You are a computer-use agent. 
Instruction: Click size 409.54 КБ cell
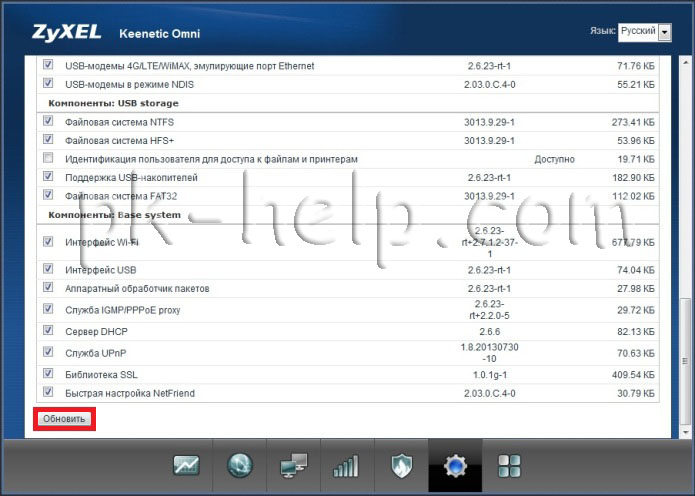pyautogui.click(x=633, y=375)
